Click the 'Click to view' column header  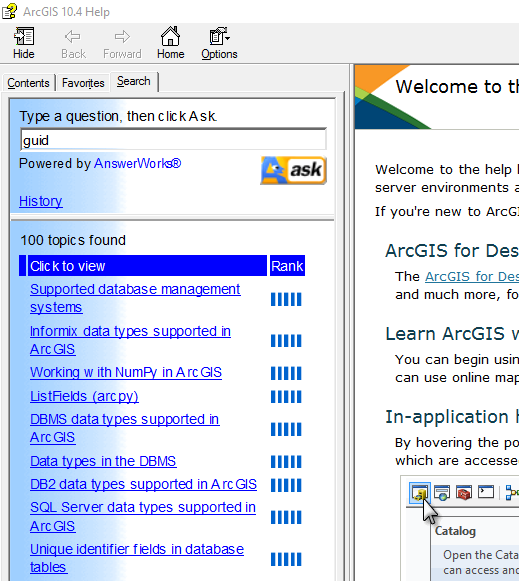pyautogui.click(x=147, y=266)
